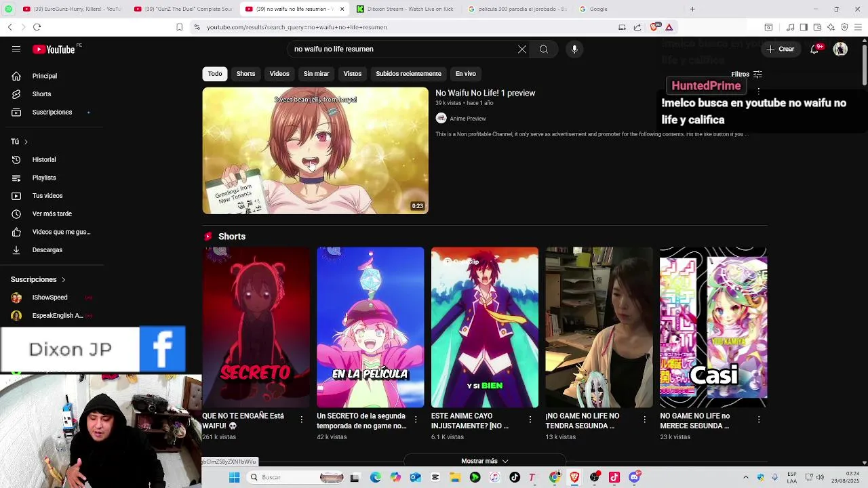The height and width of the screenshot is (488, 868).
Task: Open options for ESTE ANIME CAYO short
Action: click(x=530, y=420)
